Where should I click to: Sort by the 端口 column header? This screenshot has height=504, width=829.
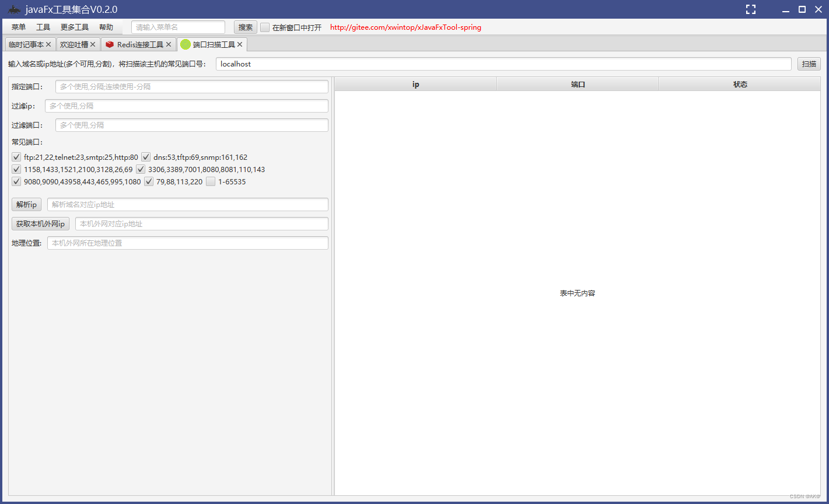click(578, 85)
